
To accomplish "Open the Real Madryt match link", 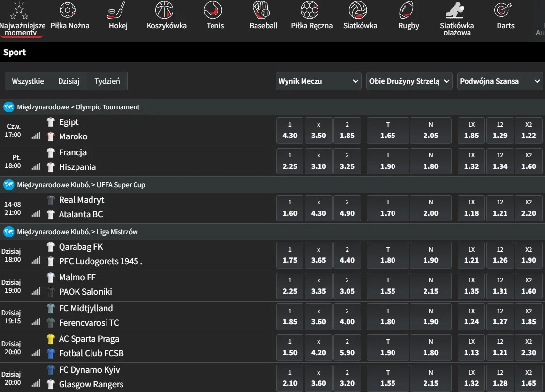I will [x=81, y=200].
